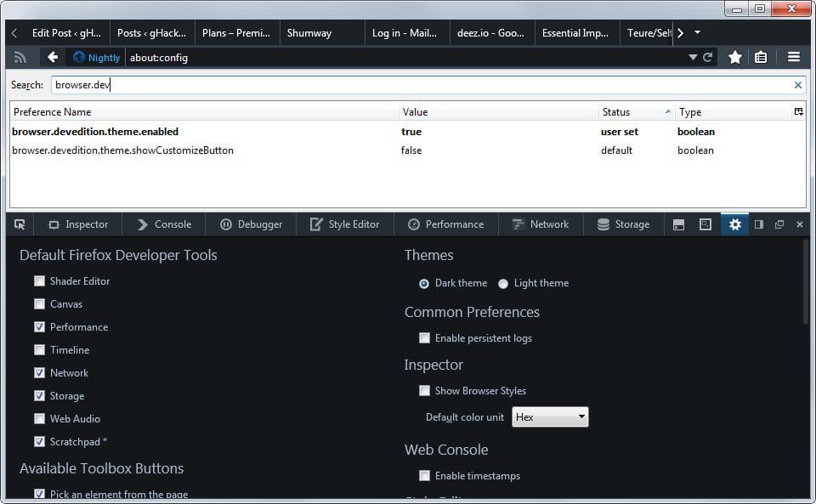Uncheck Performance tool checkbox
The height and width of the screenshot is (504, 816).
tap(40, 327)
